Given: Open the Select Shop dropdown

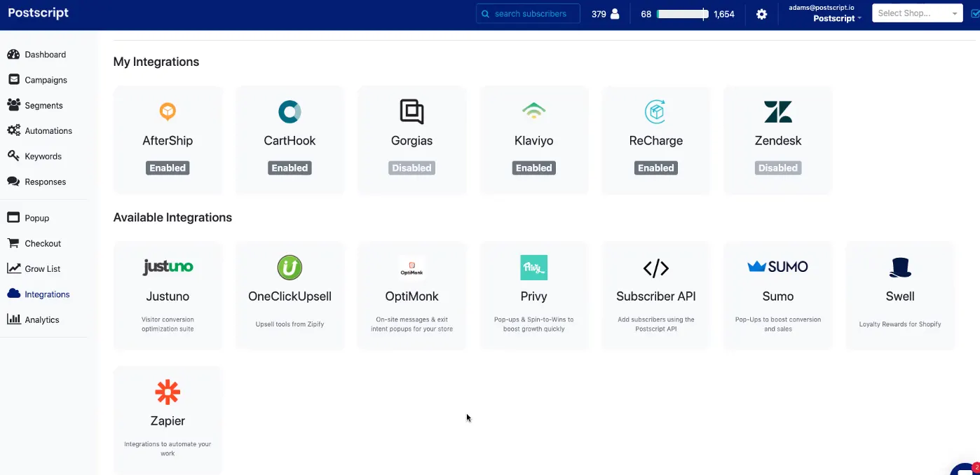Looking at the screenshot, I should (918, 13).
